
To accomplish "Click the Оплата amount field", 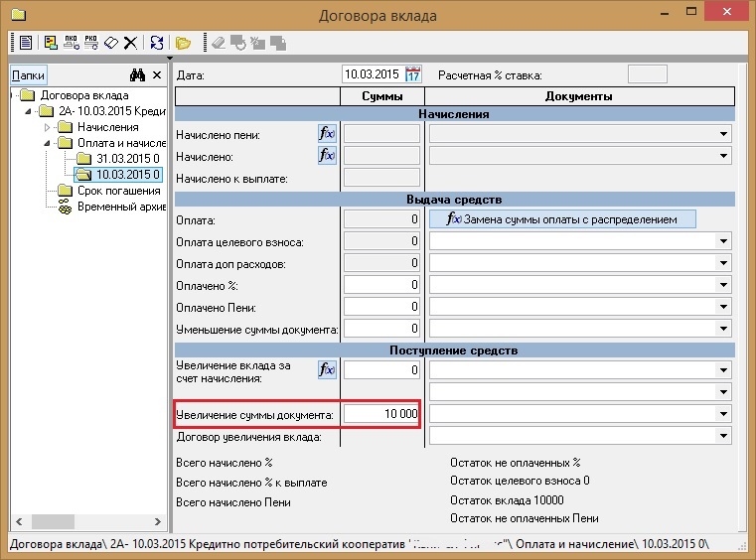I will point(381,219).
